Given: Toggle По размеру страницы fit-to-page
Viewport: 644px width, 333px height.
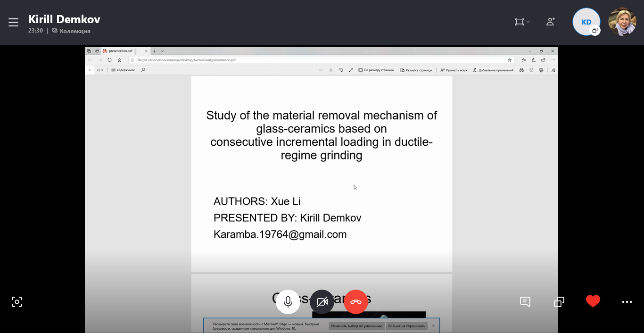Looking at the screenshot, I should 376,70.
